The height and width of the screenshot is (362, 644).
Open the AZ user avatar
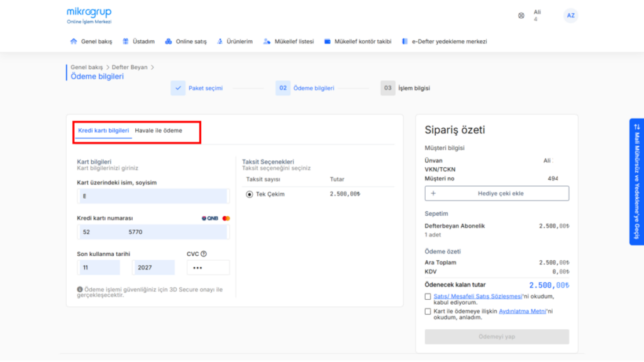(570, 16)
